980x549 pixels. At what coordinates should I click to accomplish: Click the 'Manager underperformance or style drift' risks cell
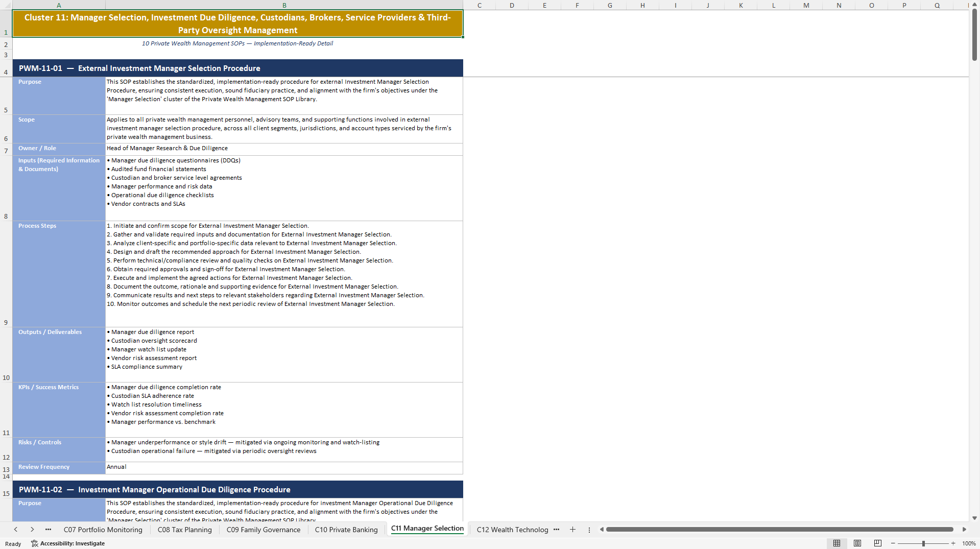284,450
